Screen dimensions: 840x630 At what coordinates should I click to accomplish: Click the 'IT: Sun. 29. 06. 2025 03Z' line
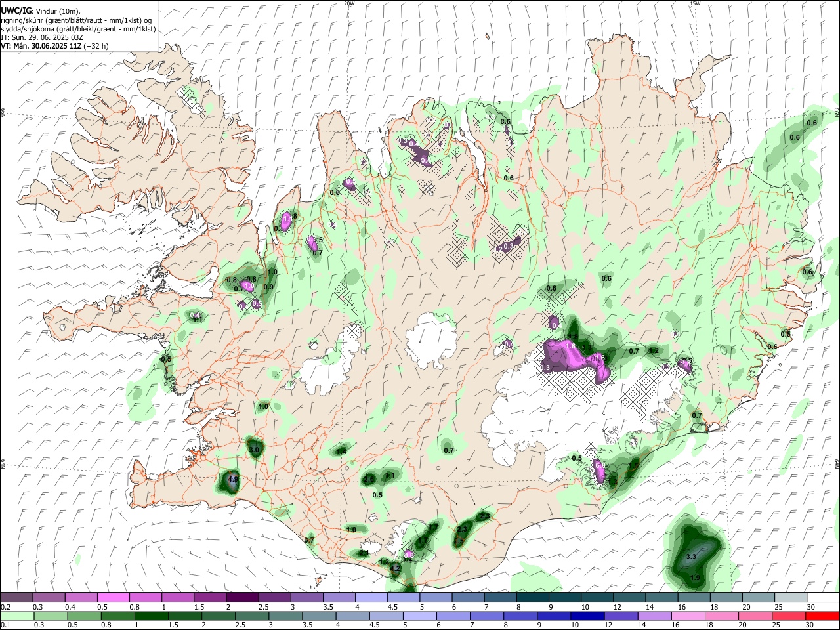[x=42, y=37]
